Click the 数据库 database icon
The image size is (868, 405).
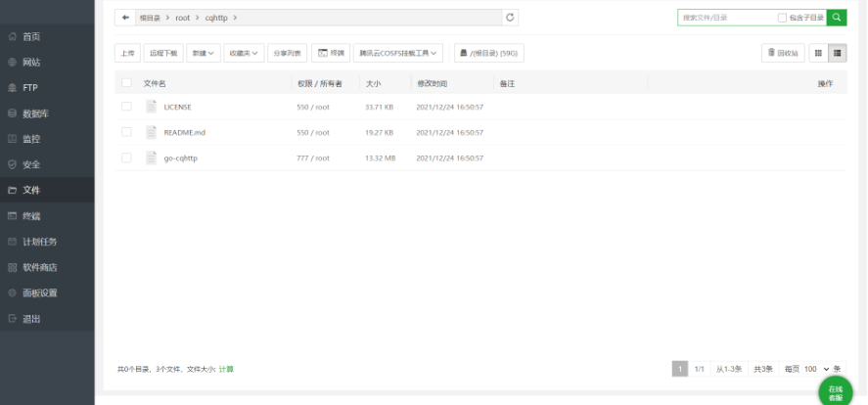(12, 113)
